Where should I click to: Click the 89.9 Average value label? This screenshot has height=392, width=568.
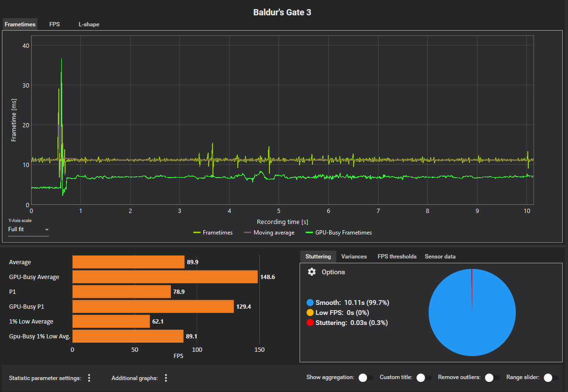click(x=192, y=262)
